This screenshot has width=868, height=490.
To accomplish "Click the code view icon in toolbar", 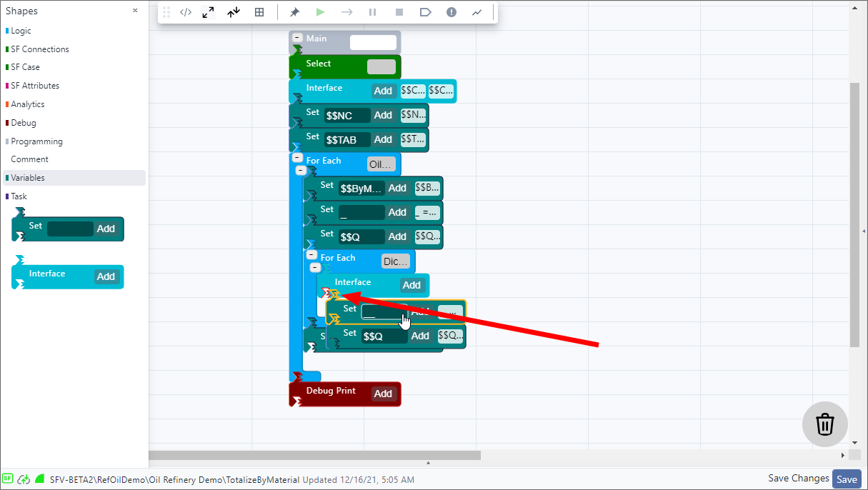I will point(186,12).
